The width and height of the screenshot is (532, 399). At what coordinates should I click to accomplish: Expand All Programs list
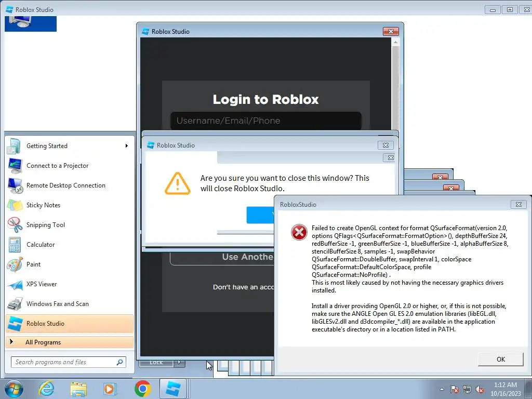click(x=70, y=342)
